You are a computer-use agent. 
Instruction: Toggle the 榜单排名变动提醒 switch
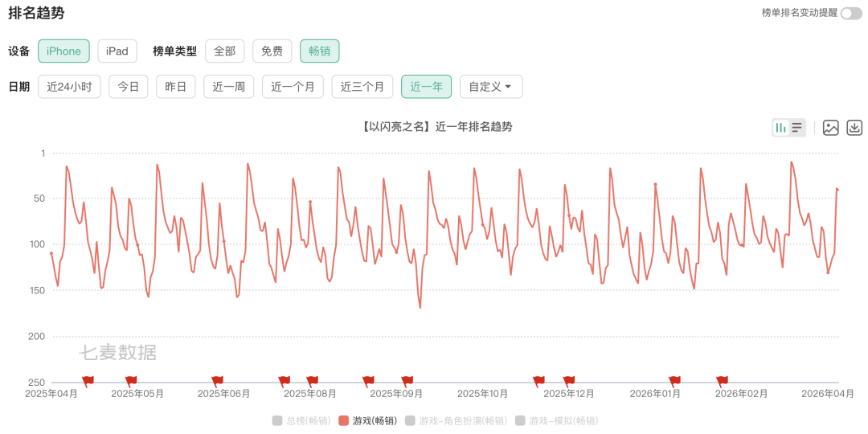850,13
